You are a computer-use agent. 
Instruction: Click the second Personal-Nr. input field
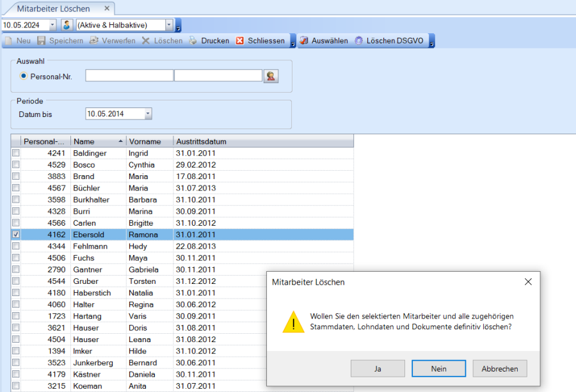(218, 75)
